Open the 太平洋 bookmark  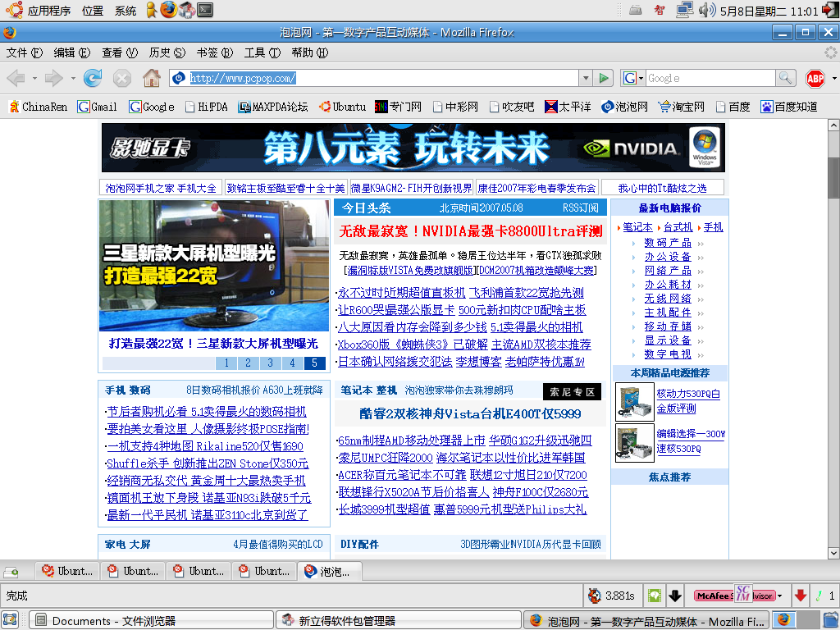coord(568,107)
